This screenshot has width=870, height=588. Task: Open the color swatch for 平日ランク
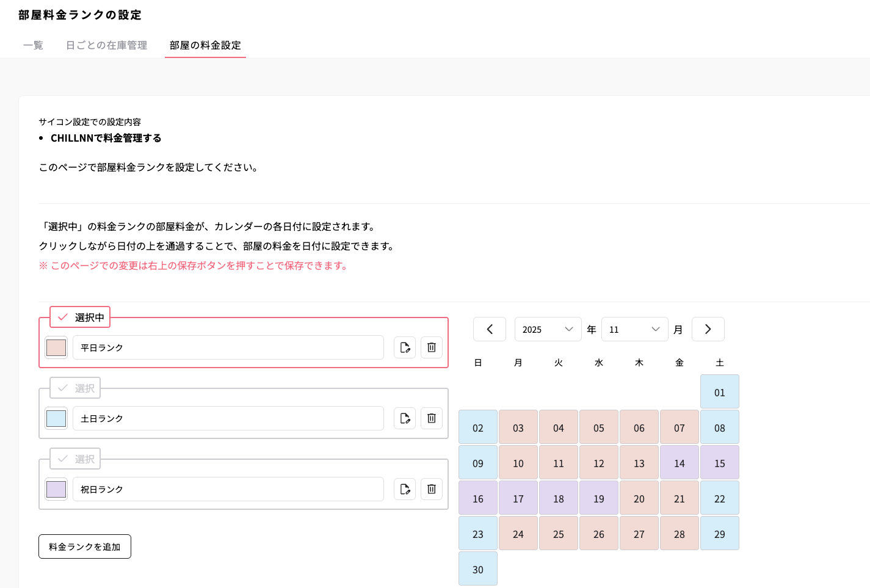pos(56,347)
